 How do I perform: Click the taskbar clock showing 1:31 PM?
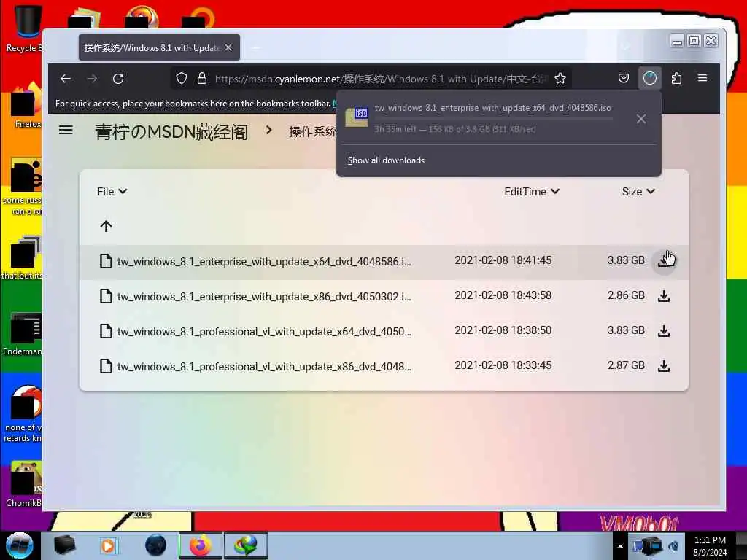pyautogui.click(x=710, y=546)
